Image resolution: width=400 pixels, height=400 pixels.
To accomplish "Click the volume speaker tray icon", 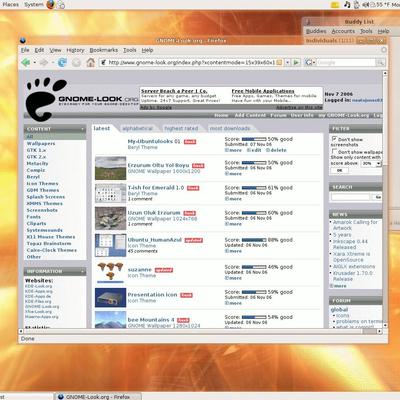I will [x=366, y=5].
